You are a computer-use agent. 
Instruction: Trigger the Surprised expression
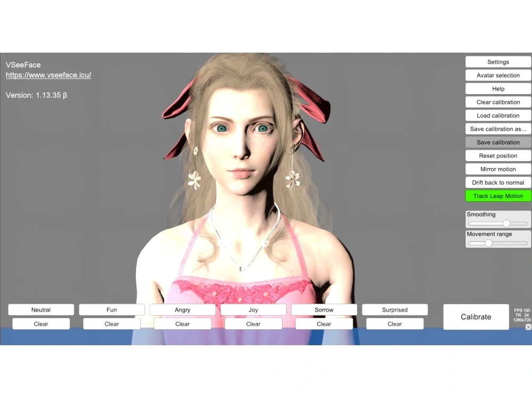395,310
